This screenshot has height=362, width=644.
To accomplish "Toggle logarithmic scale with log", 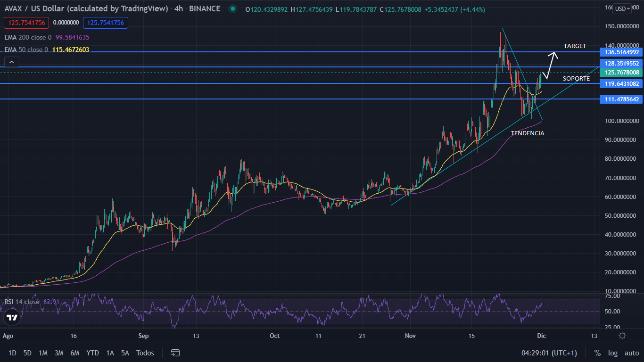I will coord(612,353).
